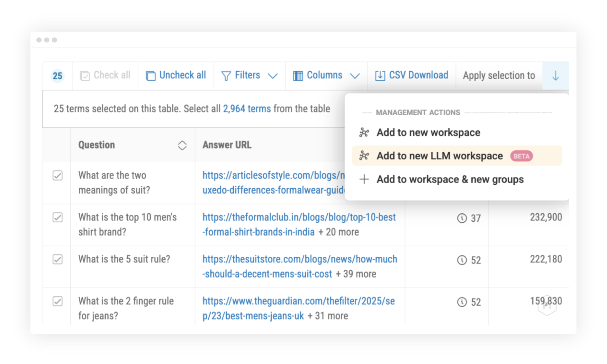Toggle checkbox for top 10 men's shirt brand
Viewport: 607px width, 364px height.
(x=58, y=218)
